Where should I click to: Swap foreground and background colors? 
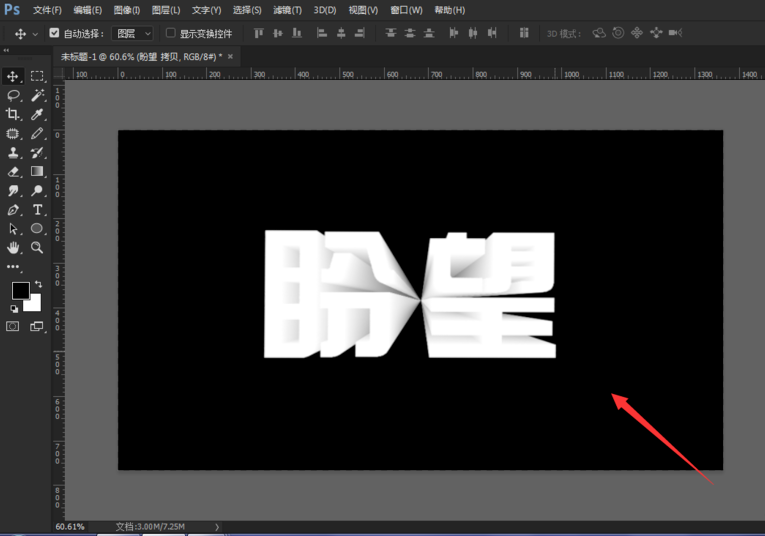(38, 285)
